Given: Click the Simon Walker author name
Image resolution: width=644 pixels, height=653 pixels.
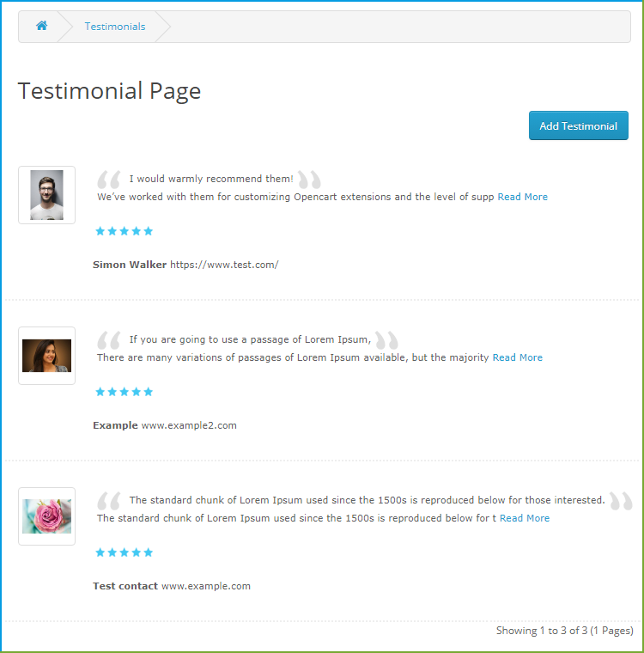Looking at the screenshot, I should tap(130, 265).
